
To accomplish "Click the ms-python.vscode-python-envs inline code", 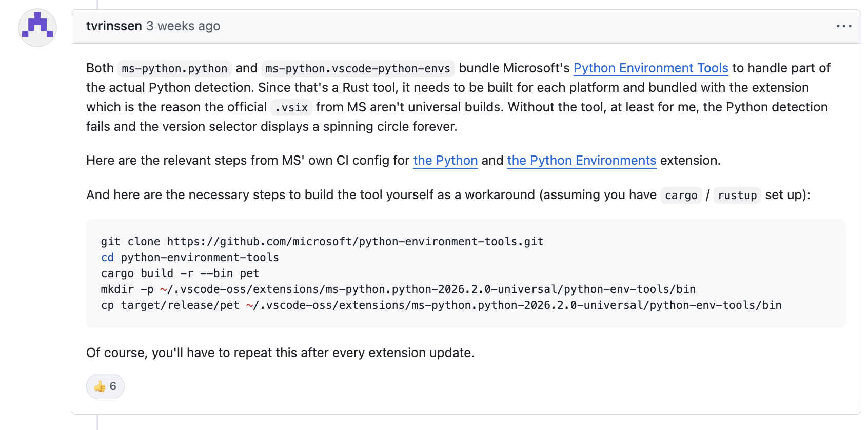I will click(x=358, y=68).
